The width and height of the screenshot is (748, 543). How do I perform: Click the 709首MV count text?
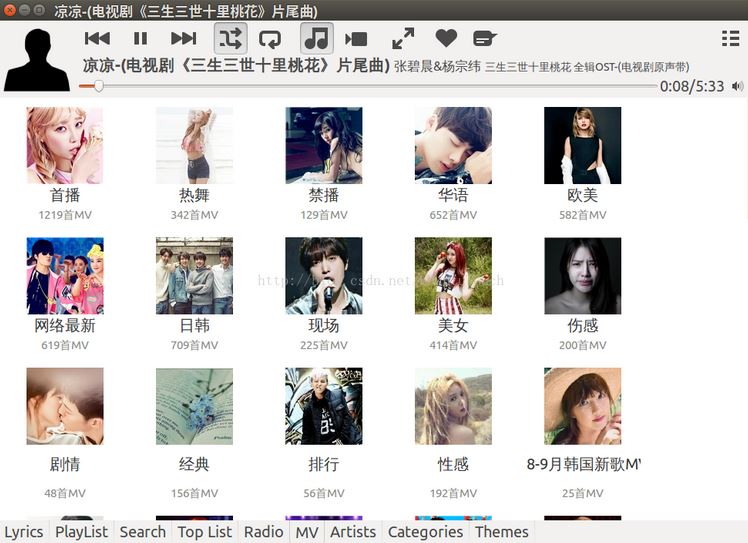[194, 345]
